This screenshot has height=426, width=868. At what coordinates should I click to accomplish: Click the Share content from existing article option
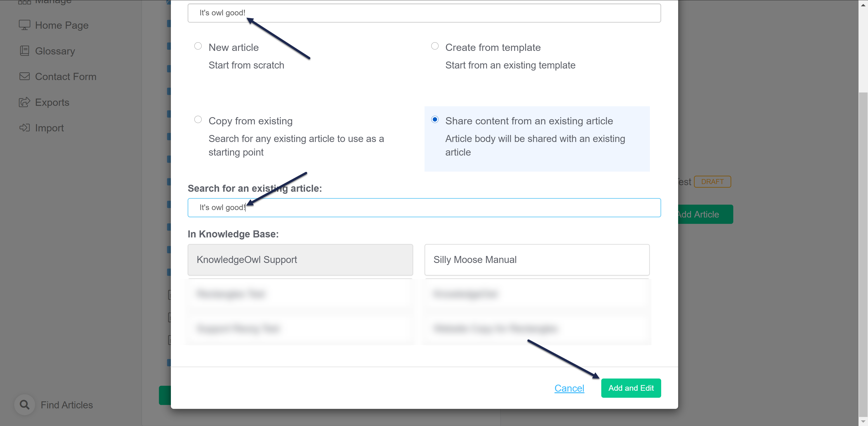pyautogui.click(x=435, y=120)
